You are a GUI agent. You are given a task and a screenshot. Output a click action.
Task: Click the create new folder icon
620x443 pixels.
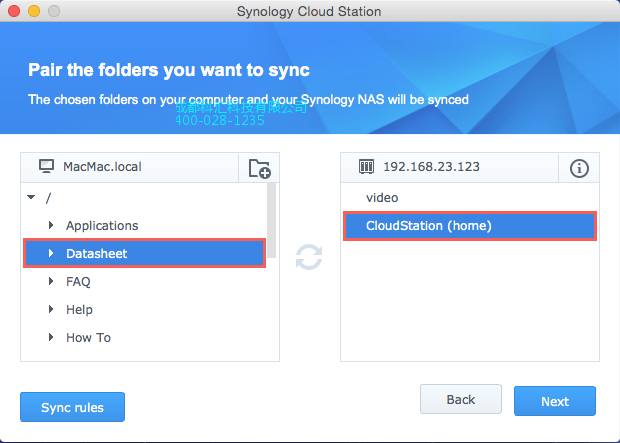259,168
